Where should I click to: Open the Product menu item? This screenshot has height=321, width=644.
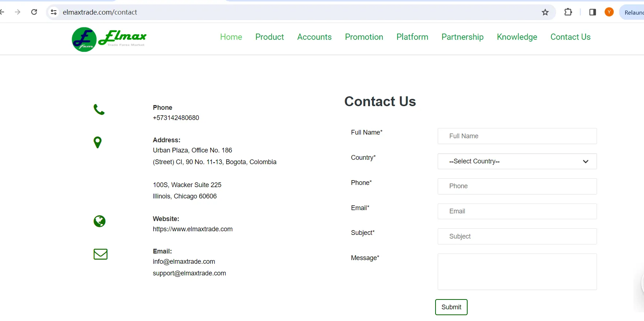pos(270,37)
